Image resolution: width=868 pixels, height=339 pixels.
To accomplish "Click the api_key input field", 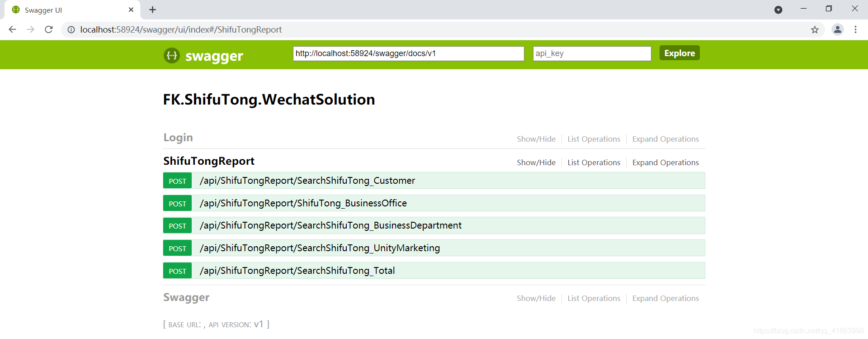I will [592, 53].
